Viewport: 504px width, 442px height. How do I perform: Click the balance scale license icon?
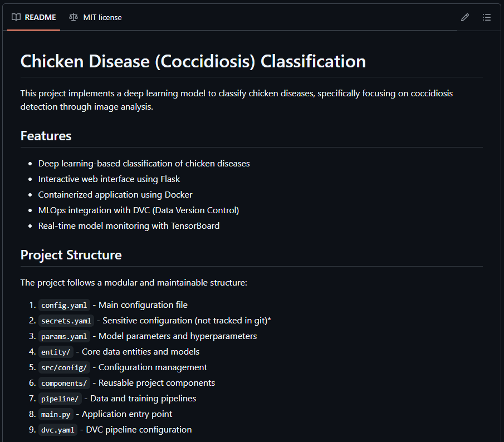[x=74, y=17]
